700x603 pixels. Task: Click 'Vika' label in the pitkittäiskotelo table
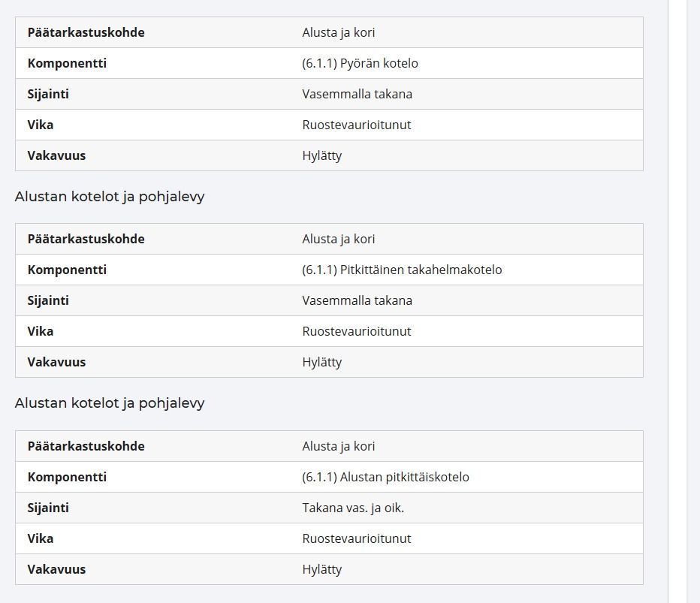point(40,538)
